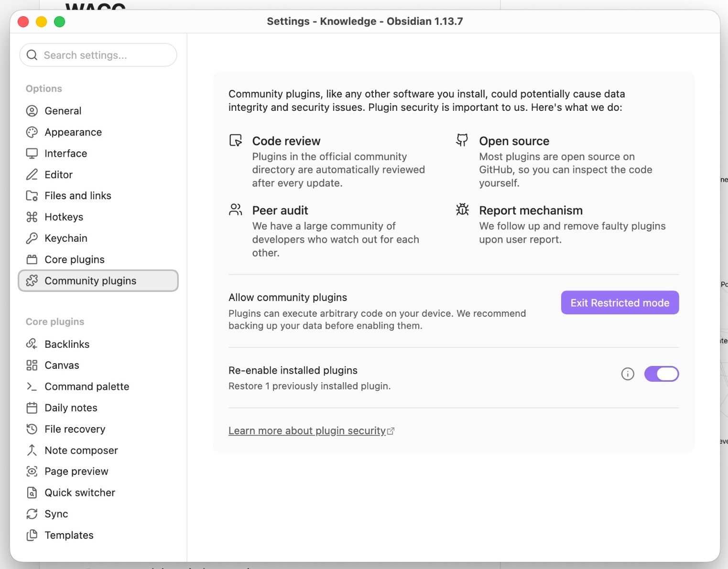Click the General settings profile icon
This screenshot has height=569, width=728.
tap(32, 111)
